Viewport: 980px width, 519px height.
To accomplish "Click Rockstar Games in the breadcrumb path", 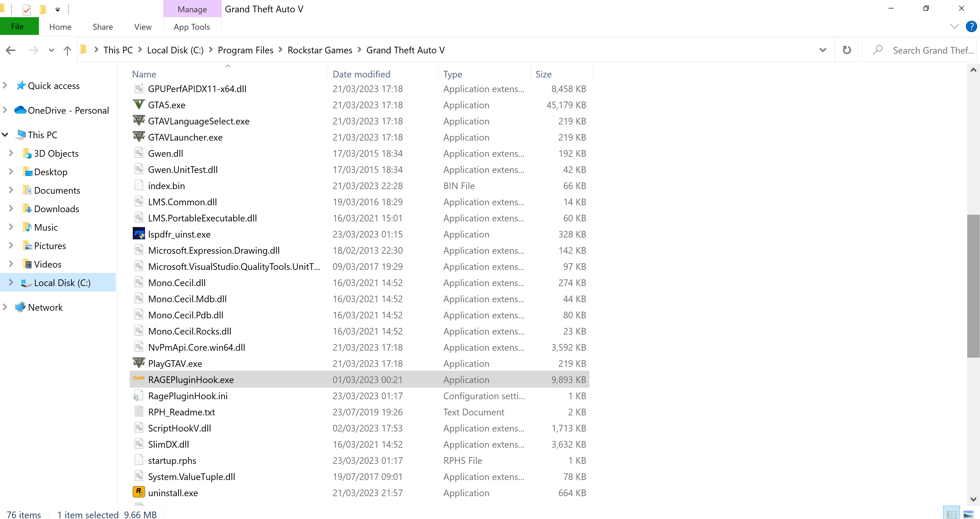I will pyautogui.click(x=320, y=50).
